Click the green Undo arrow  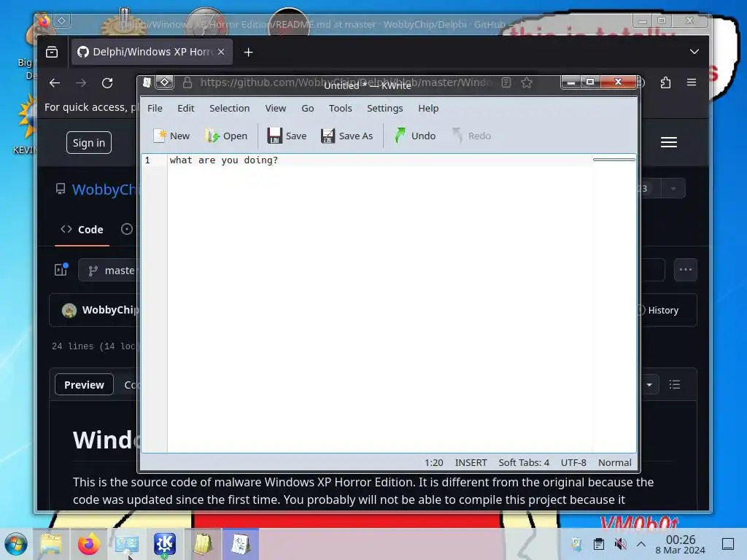(x=400, y=136)
